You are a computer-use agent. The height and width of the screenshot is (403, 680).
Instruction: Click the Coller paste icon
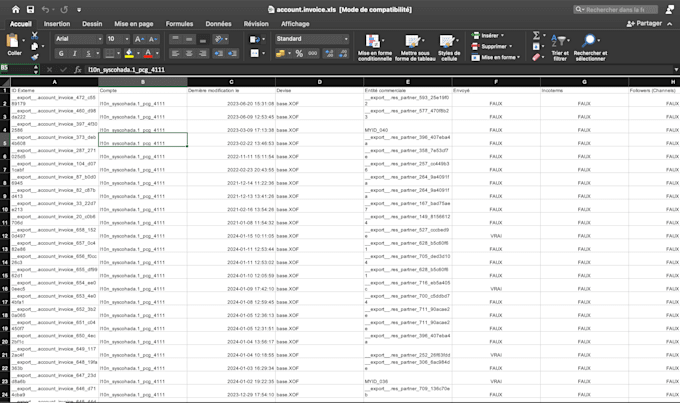coord(13,41)
